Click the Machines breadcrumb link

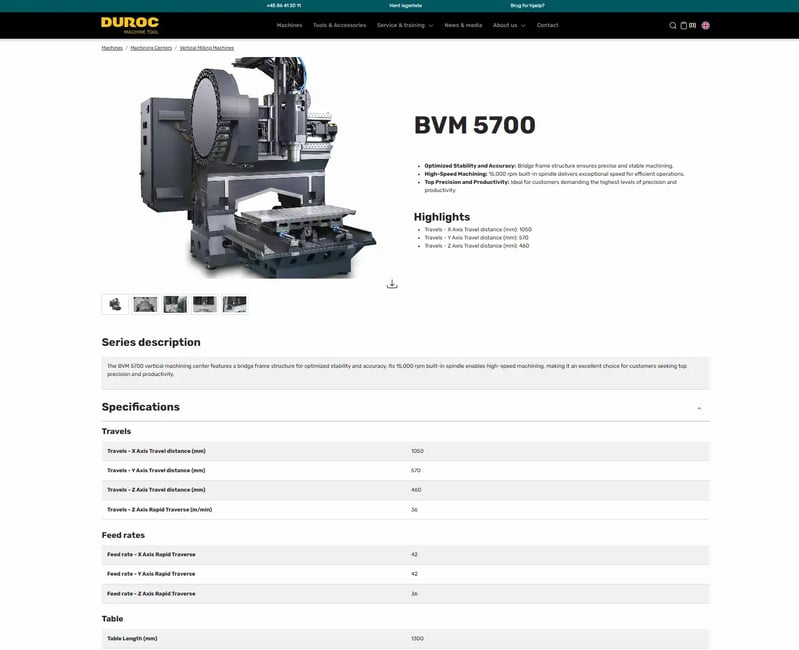coord(112,48)
